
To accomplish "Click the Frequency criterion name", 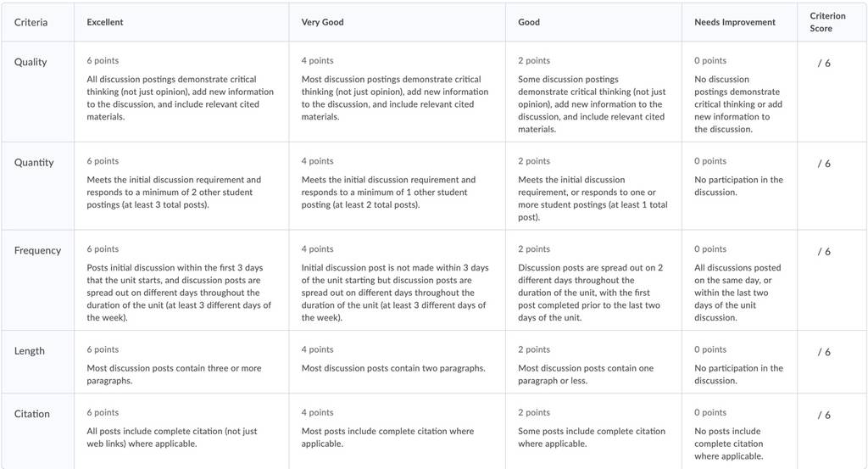I will coord(37,251).
